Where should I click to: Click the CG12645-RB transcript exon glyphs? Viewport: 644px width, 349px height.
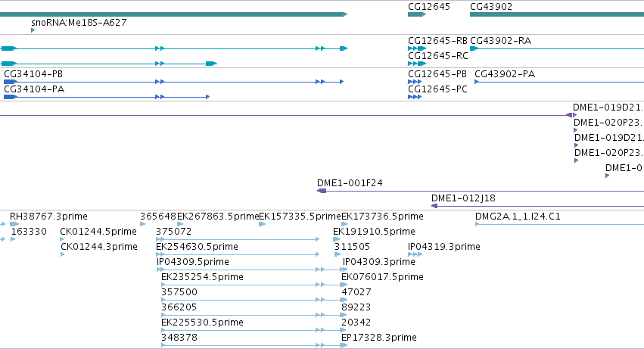pyautogui.click(x=417, y=48)
